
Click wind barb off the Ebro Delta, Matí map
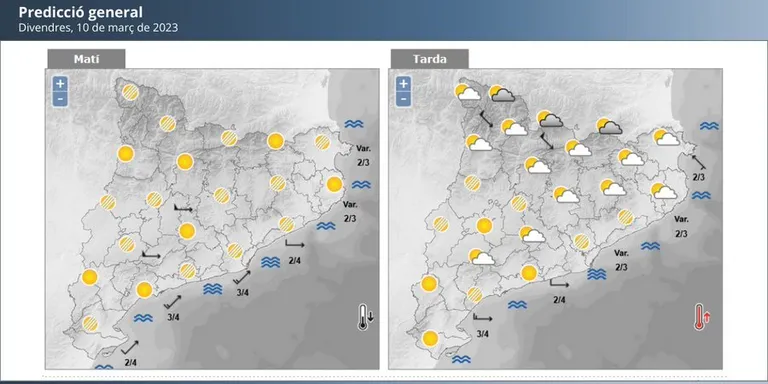(x=130, y=347)
